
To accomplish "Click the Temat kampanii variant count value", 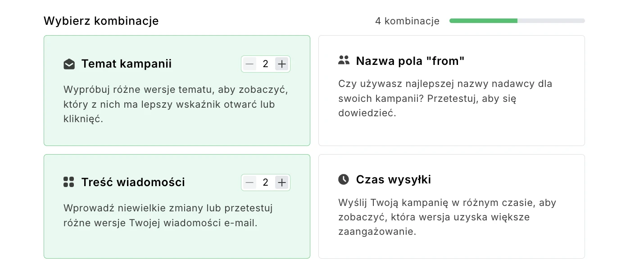I will 266,64.
